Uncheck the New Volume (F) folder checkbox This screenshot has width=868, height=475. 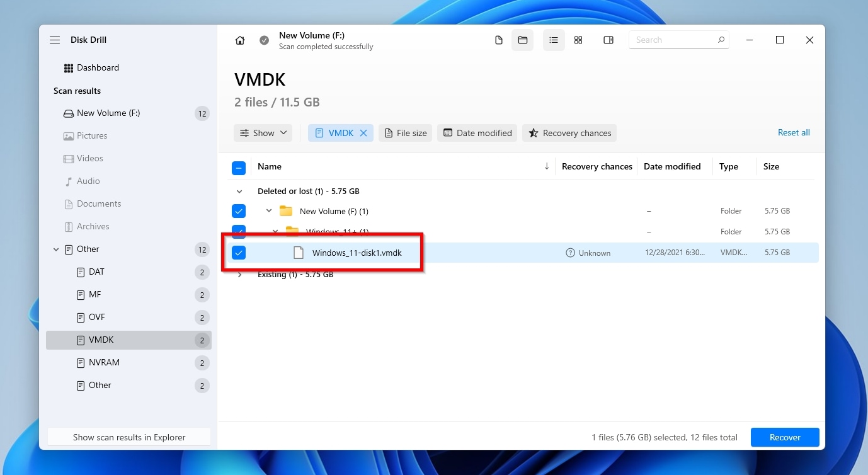(239, 211)
